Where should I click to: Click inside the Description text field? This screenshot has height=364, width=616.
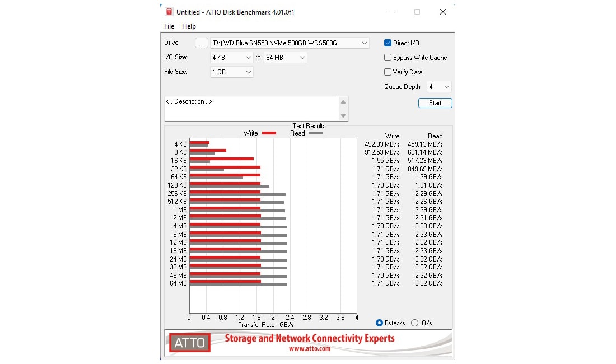[252, 109]
